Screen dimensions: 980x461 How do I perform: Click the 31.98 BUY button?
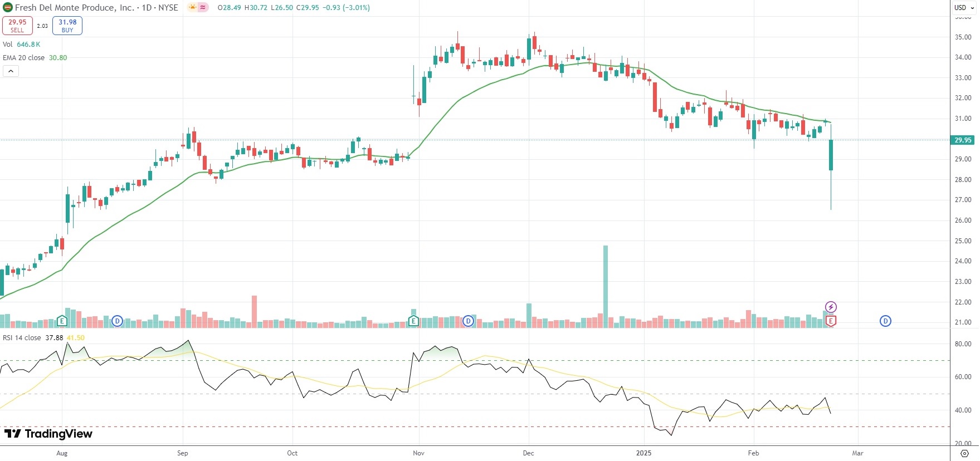[67, 26]
